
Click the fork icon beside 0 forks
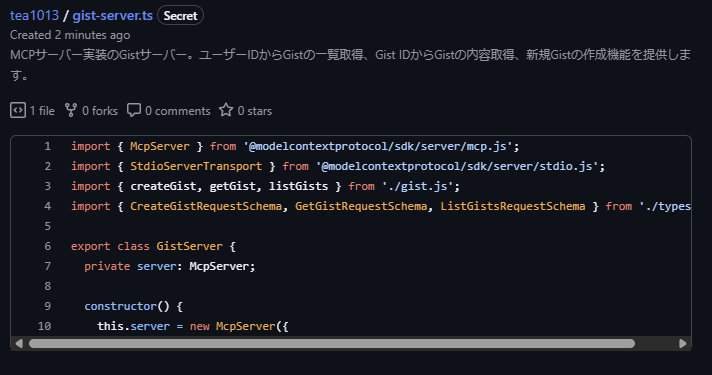71,110
